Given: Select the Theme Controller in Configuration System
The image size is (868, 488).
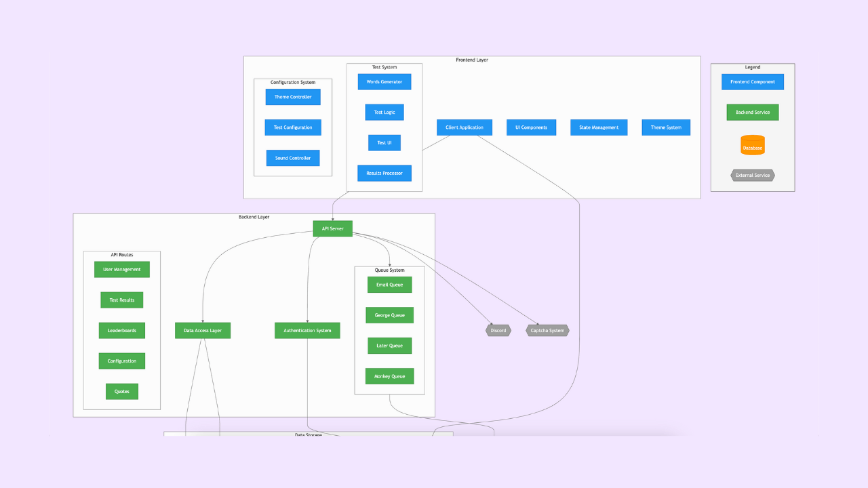Looking at the screenshot, I should (x=292, y=97).
